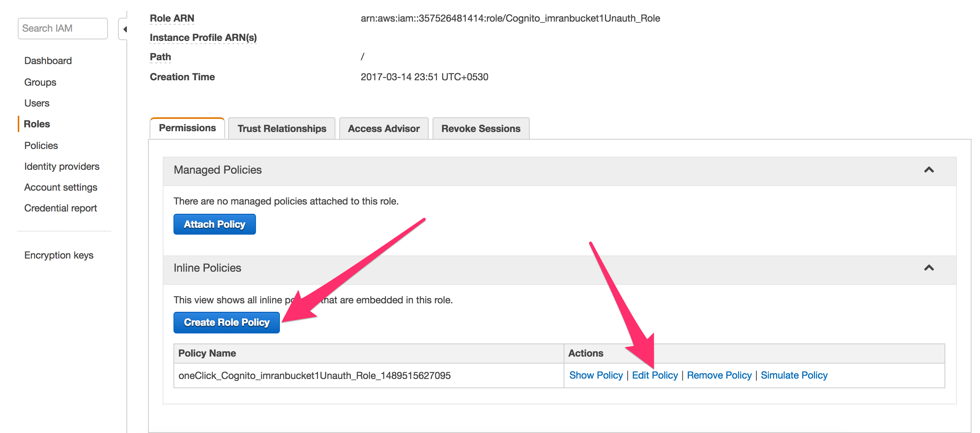Open the Access Advisor tab

(x=384, y=129)
